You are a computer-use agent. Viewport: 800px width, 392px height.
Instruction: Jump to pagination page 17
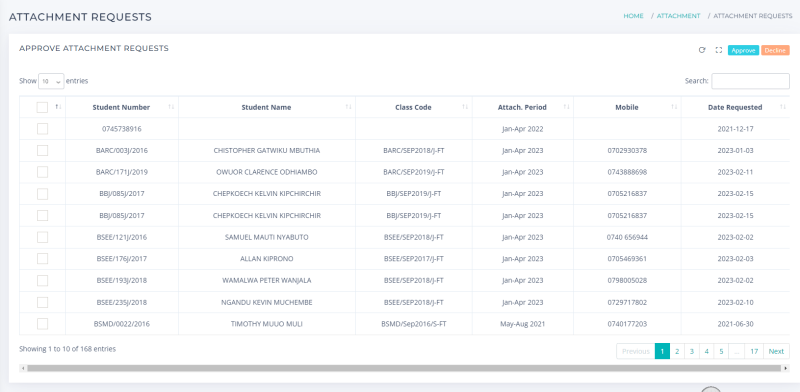754,351
